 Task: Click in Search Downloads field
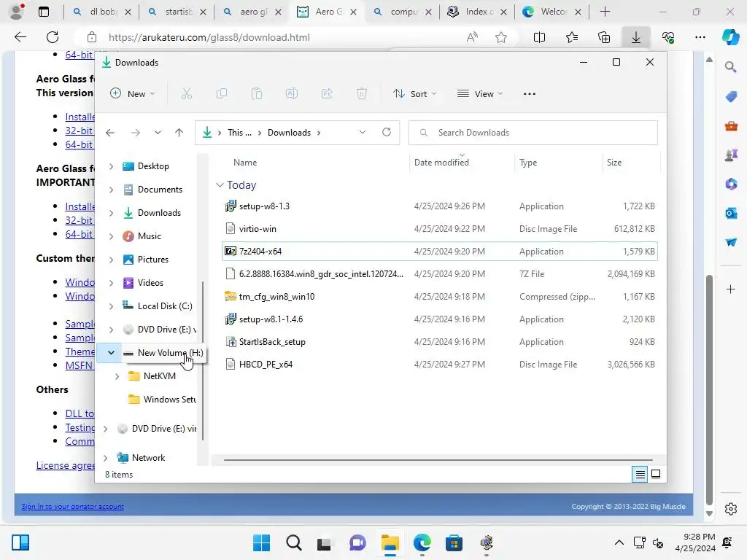point(533,133)
